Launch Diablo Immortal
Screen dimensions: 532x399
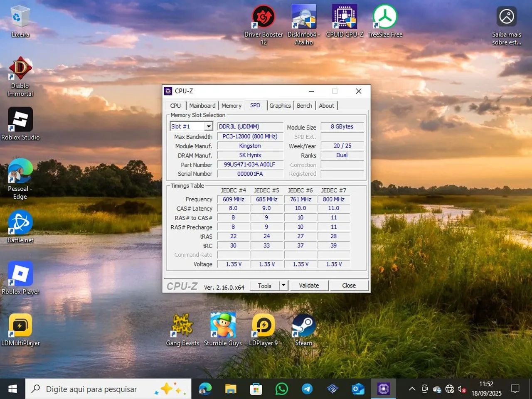click(x=20, y=69)
